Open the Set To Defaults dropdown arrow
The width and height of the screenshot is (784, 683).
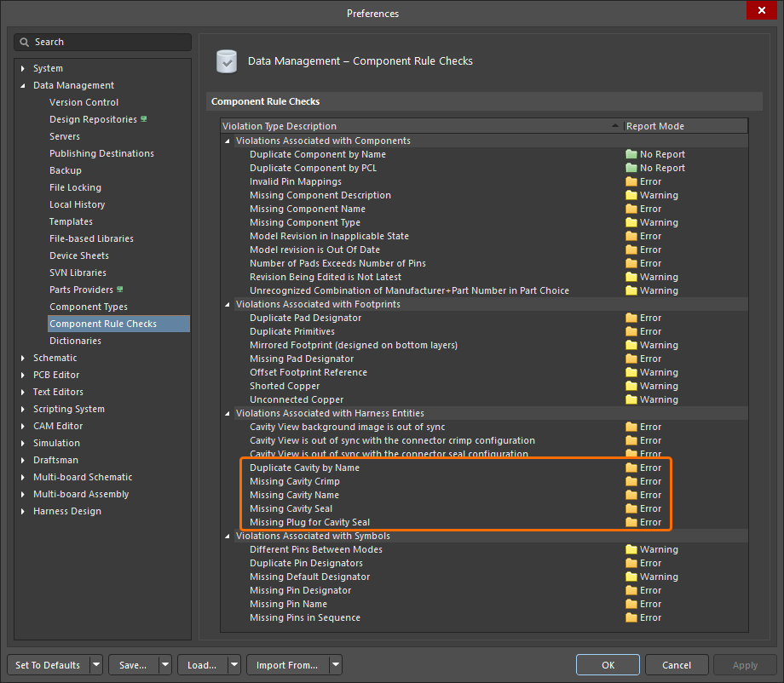tap(96, 665)
